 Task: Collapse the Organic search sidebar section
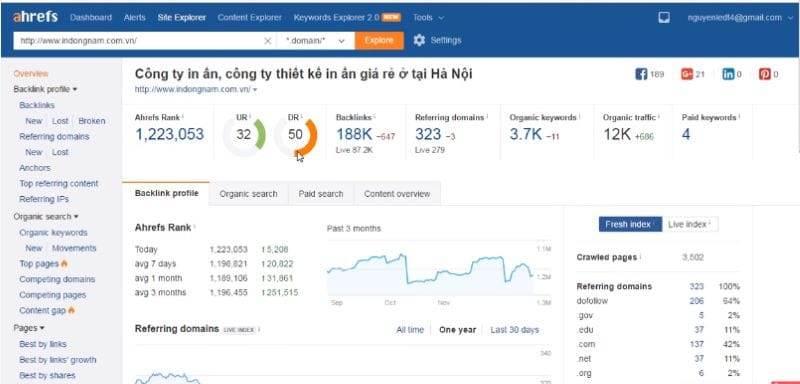[x=46, y=217]
